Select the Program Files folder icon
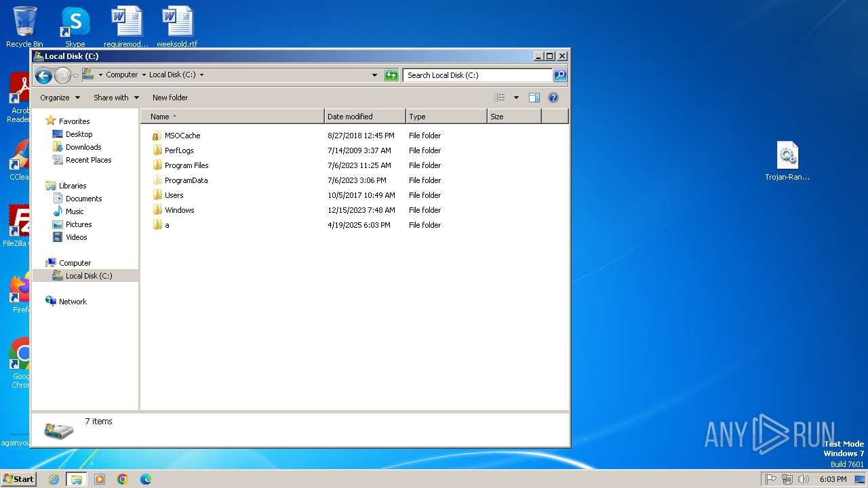This screenshot has height=488, width=868. click(x=157, y=165)
